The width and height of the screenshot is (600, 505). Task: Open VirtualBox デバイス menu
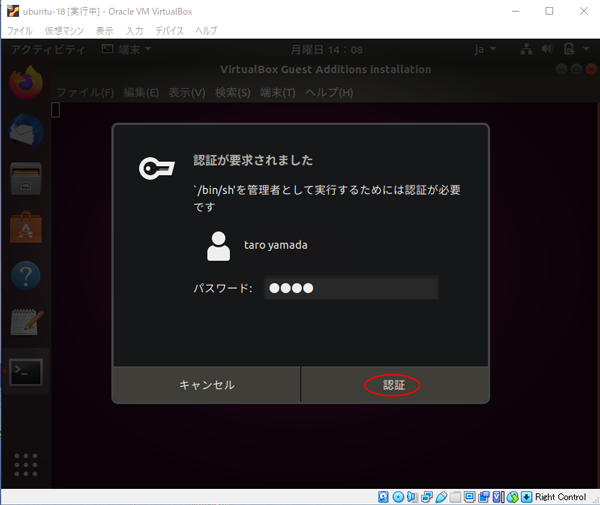169,31
